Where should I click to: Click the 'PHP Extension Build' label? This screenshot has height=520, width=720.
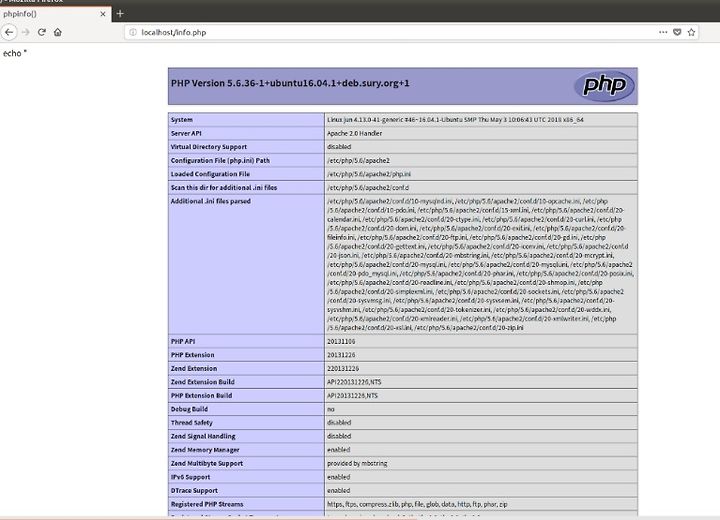201,396
